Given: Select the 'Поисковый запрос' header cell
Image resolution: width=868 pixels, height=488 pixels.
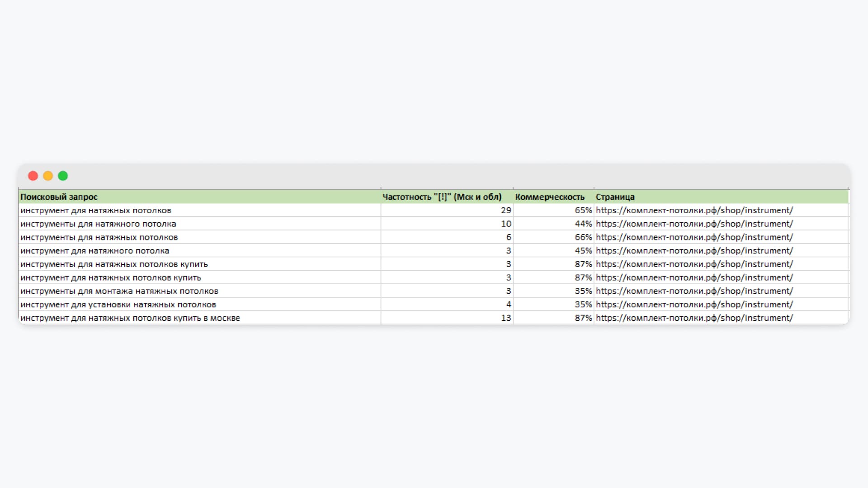Looking at the screenshot, I should [200, 197].
